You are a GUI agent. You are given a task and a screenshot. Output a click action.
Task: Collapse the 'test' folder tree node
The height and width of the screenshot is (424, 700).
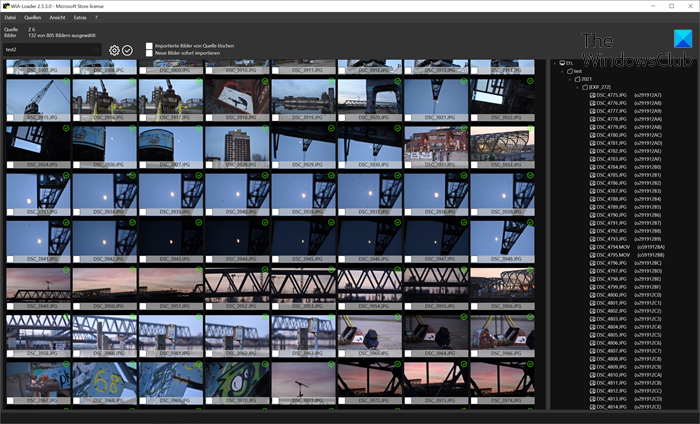click(564, 70)
